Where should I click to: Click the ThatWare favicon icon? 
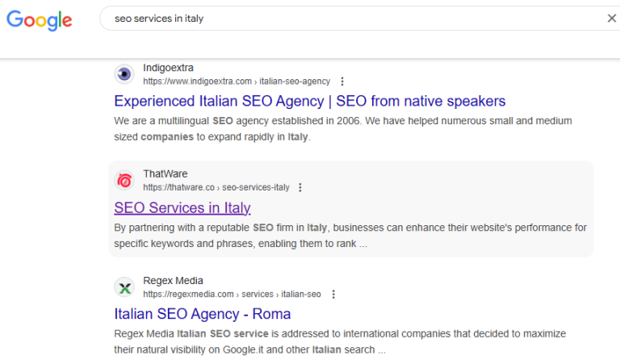[124, 180]
